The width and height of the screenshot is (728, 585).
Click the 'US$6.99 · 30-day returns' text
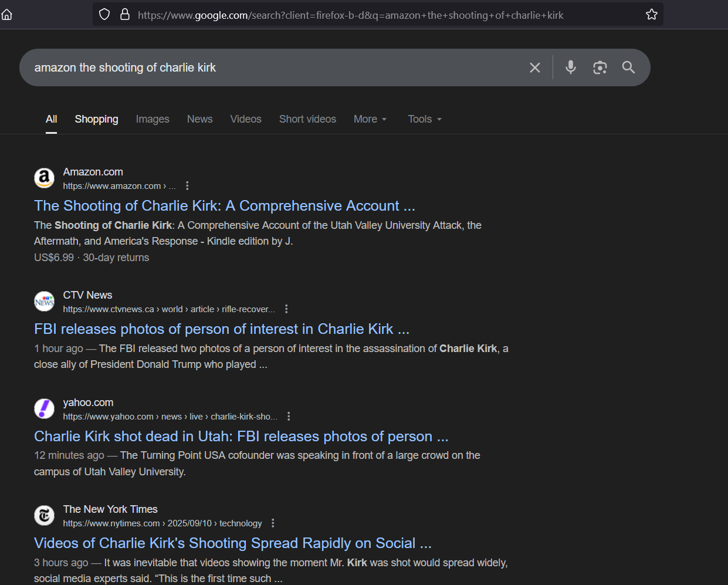92,258
